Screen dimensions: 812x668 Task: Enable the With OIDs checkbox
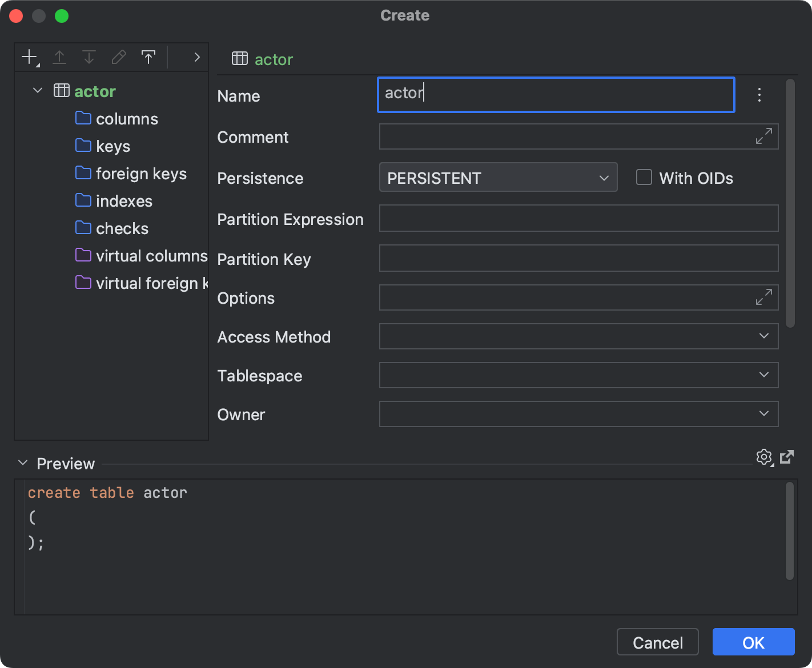[644, 177]
